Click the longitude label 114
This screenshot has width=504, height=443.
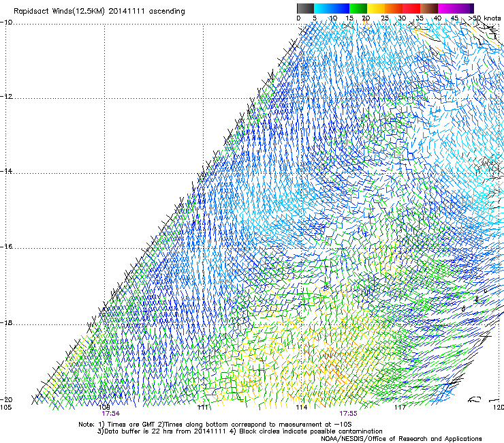click(x=302, y=408)
